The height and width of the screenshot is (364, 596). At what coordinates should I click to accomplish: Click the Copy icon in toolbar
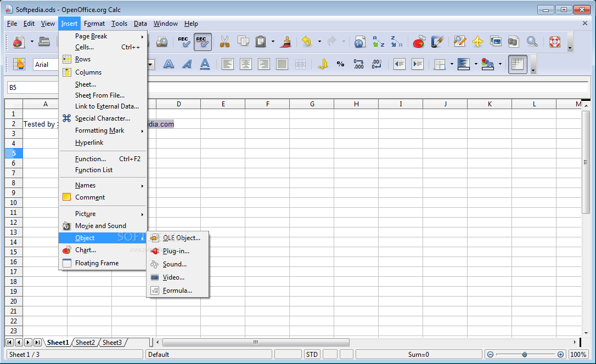click(243, 41)
